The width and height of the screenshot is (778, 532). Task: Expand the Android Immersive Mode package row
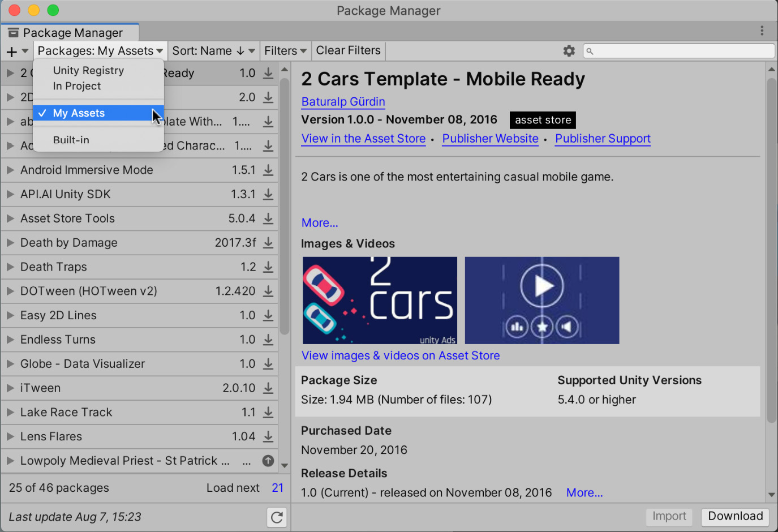10,170
